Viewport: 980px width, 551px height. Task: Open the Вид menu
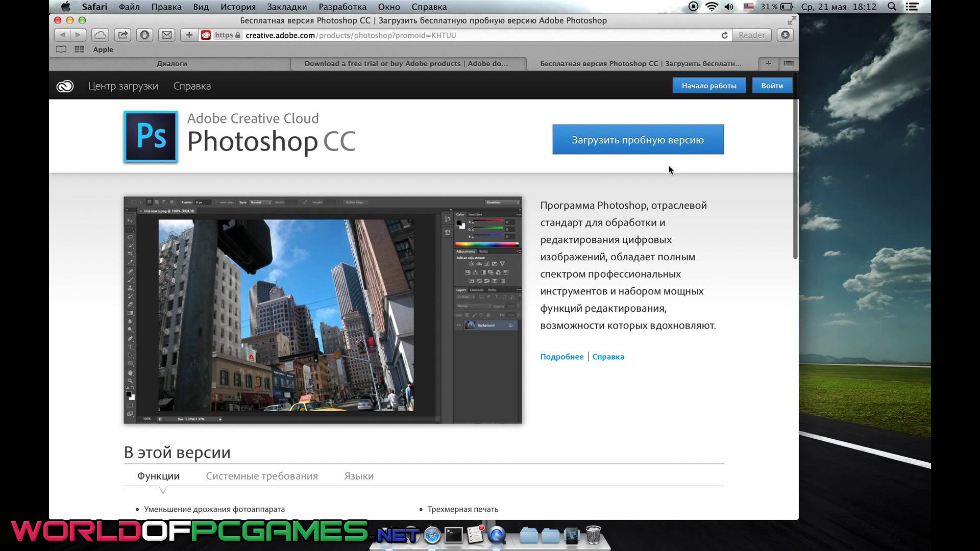click(201, 7)
